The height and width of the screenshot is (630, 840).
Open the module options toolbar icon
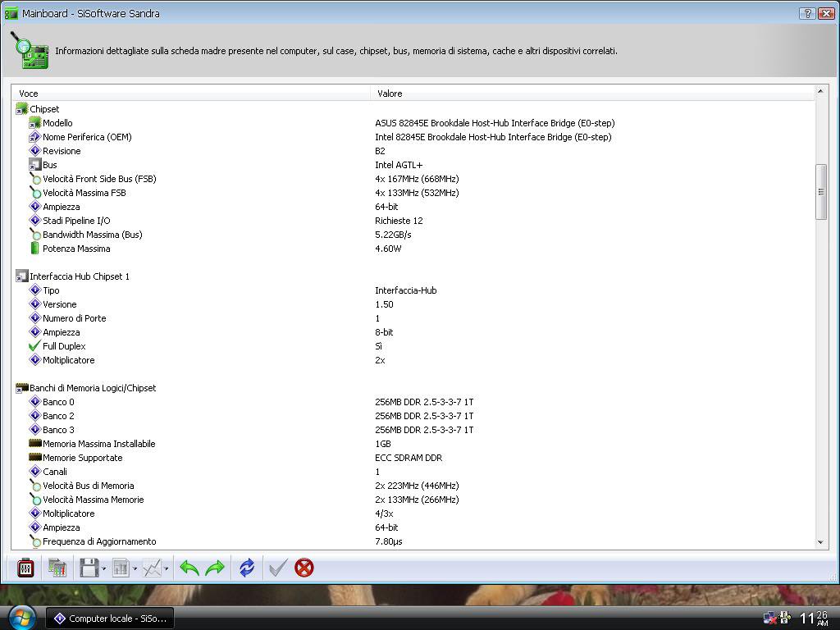pos(25,568)
